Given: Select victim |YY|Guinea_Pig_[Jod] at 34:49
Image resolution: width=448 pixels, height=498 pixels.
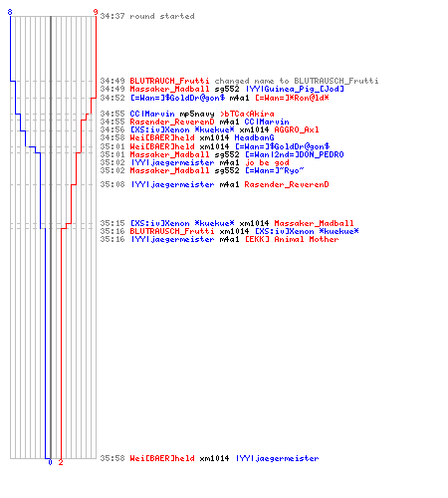Looking at the screenshot, I should coord(295,89).
